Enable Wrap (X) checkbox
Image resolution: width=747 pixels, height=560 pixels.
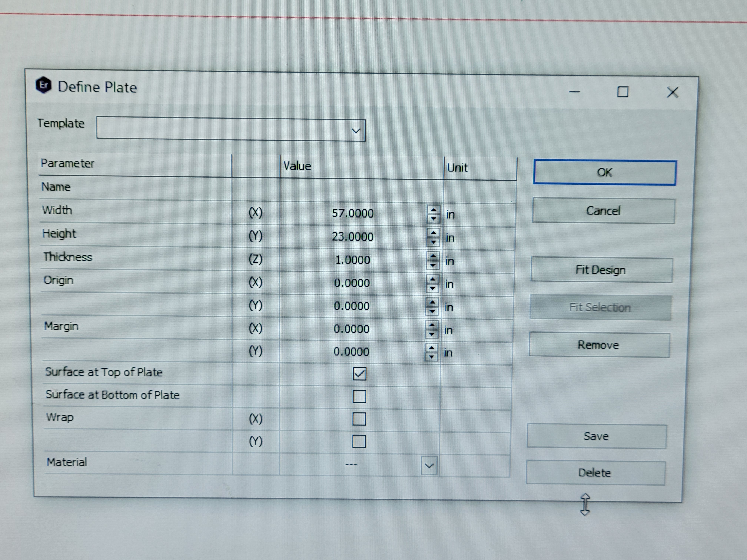(359, 419)
